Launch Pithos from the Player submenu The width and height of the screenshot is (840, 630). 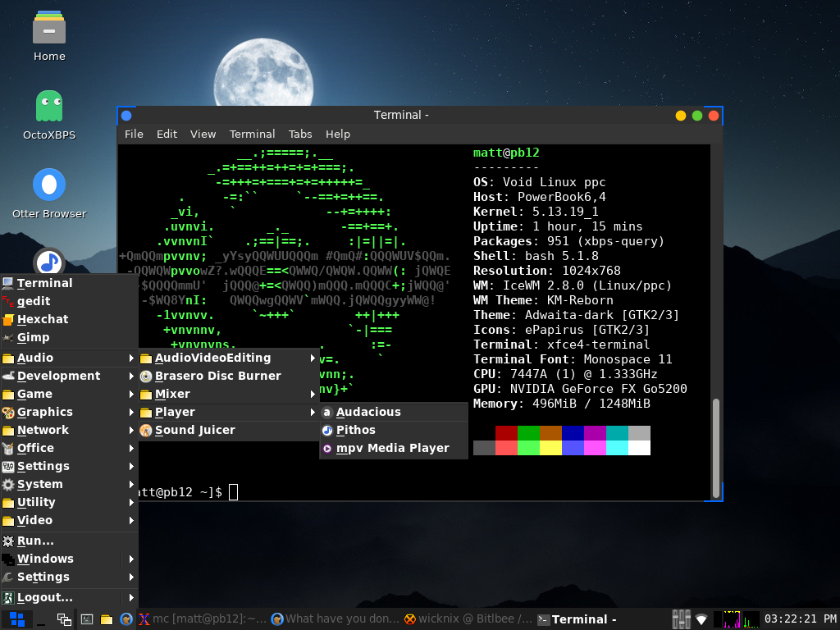355,430
